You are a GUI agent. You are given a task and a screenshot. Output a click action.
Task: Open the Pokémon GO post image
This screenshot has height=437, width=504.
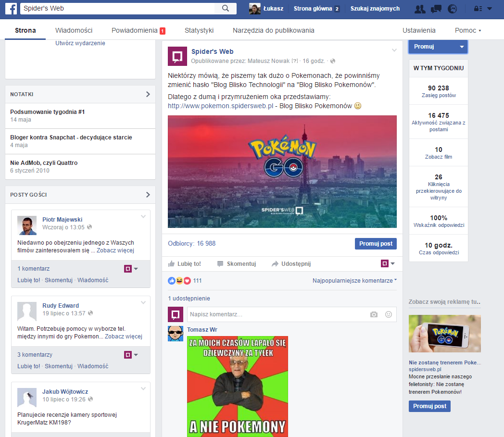[282, 172]
